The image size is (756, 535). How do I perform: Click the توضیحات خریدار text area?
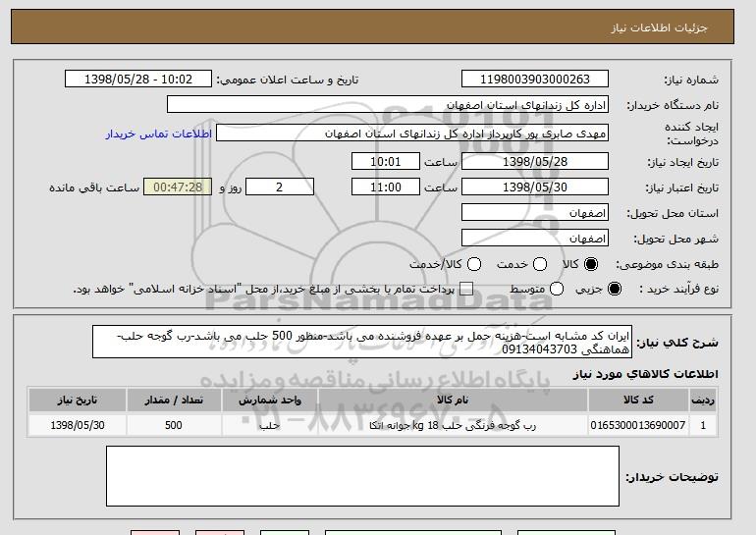tap(362, 476)
